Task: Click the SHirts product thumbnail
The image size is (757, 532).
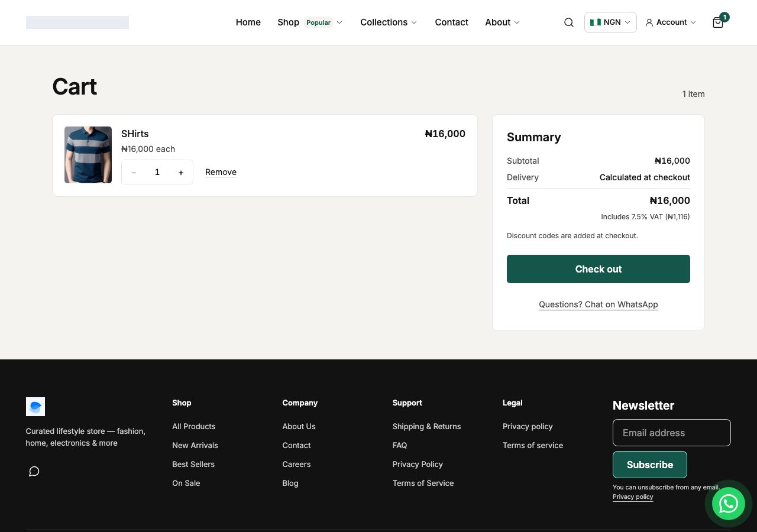Action: coord(88,155)
